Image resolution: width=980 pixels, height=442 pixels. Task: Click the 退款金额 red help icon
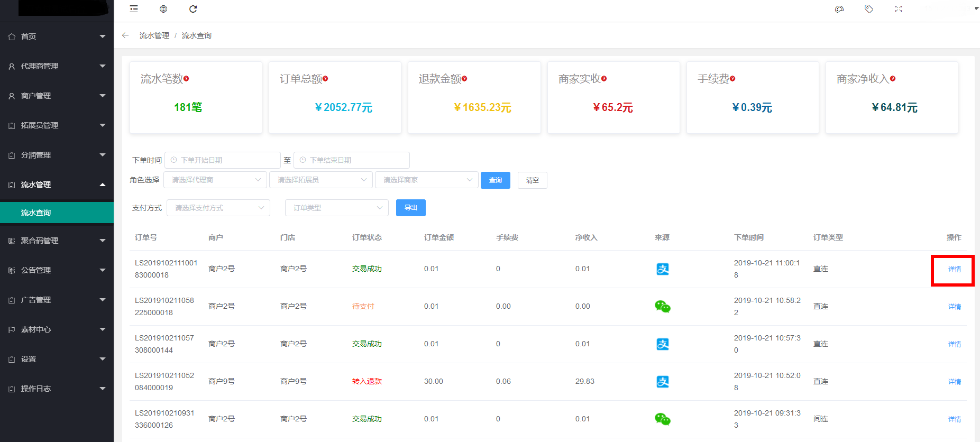click(464, 79)
